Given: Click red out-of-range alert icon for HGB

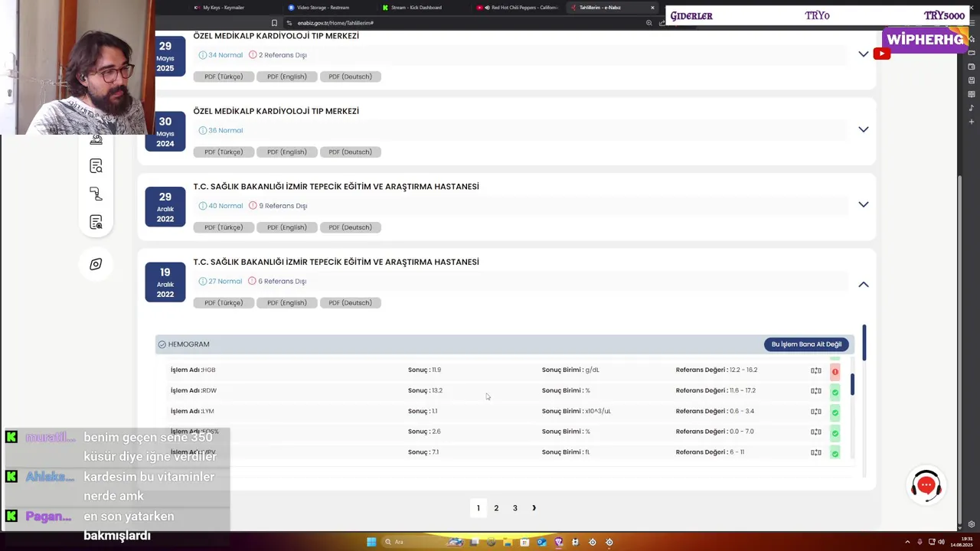Looking at the screenshot, I should click(x=835, y=371).
